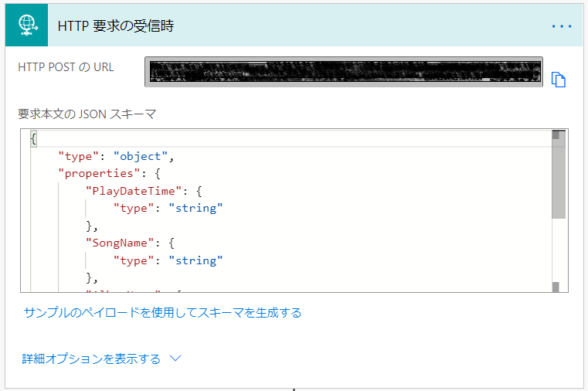The width and height of the screenshot is (588, 391).
Task: Open the three-dot menu of the trigger card
Action: point(562,26)
